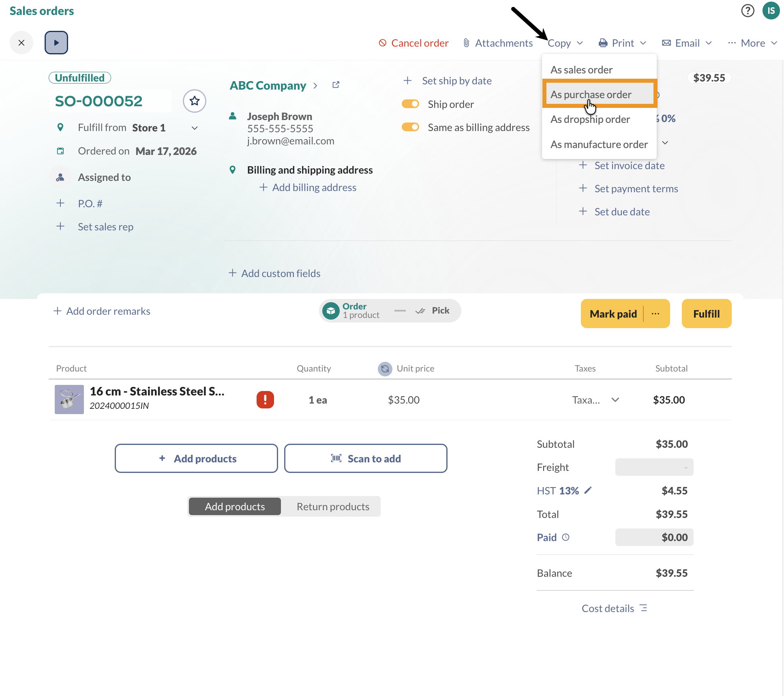Click the IS user avatar
784x696 pixels.
pyautogui.click(x=771, y=11)
